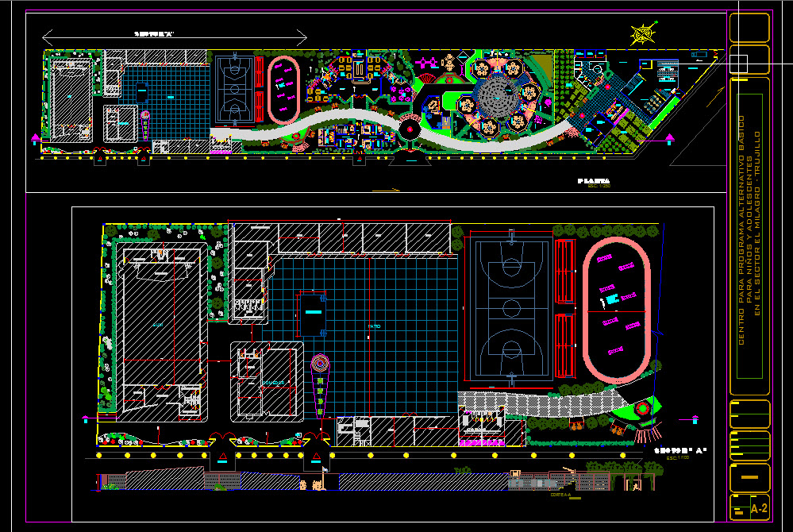The image size is (793, 532).
Task: Select the SECTOR "A" dimension text above overview plan
Action: tap(154, 34)
